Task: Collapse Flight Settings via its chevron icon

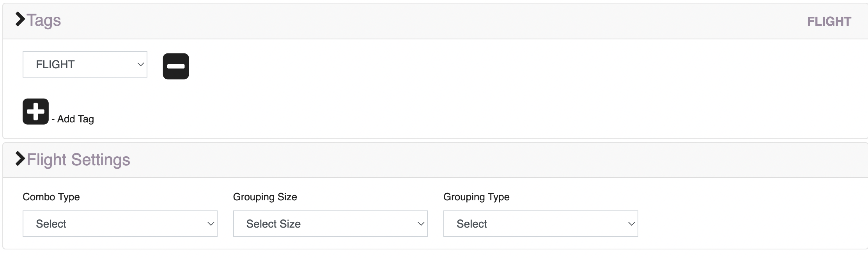Action: (x=20, y=159)
